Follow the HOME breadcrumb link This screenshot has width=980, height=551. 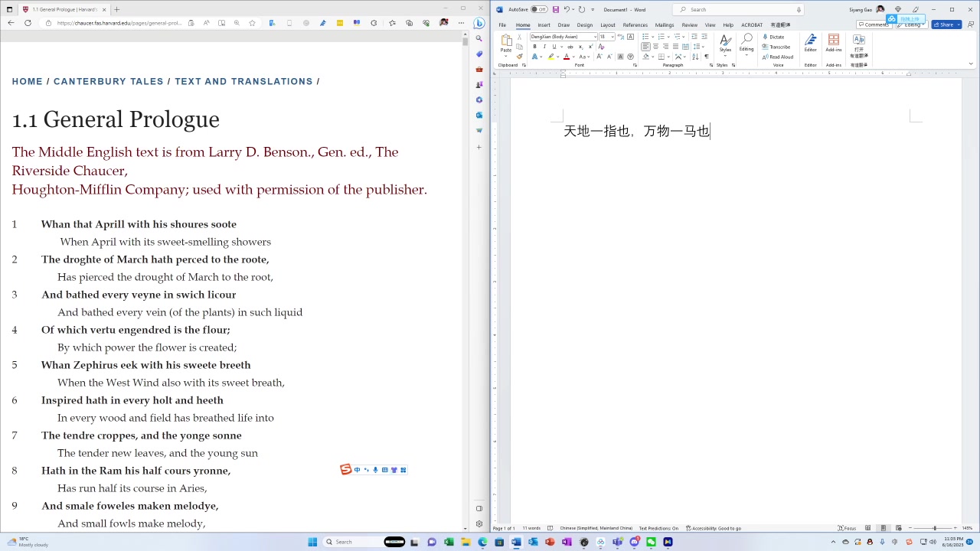[28, 81]
